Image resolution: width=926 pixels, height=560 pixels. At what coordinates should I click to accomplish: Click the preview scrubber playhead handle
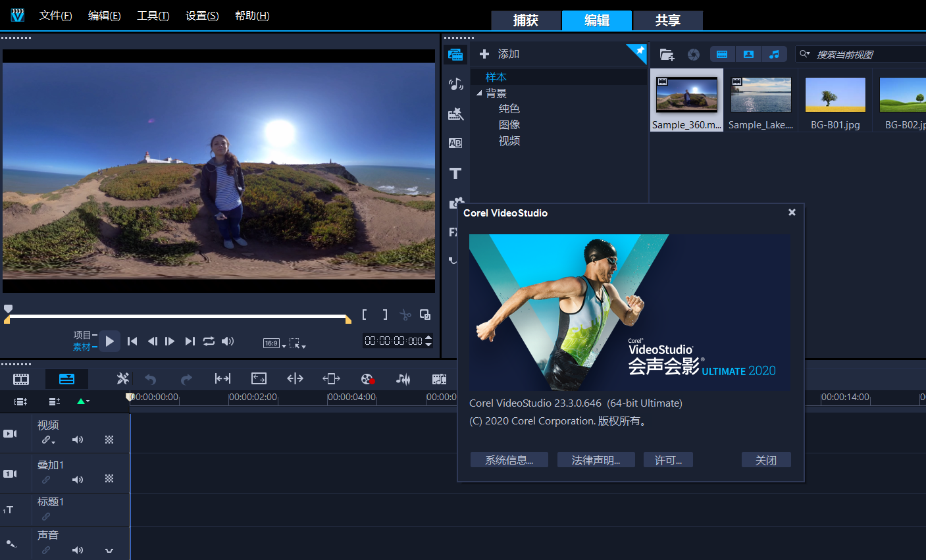tap(8, 309)
